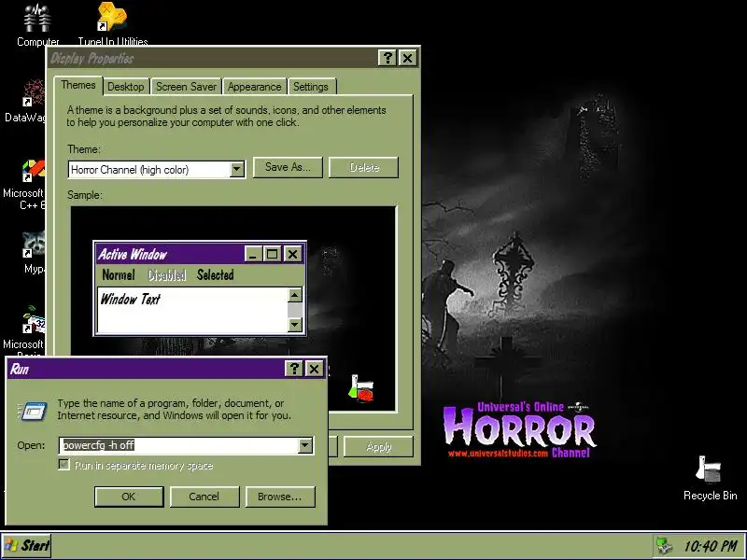
Task: Open the raccoon Myp desktop shortcut
Action: pyautogui.click(x=34, y=245)
